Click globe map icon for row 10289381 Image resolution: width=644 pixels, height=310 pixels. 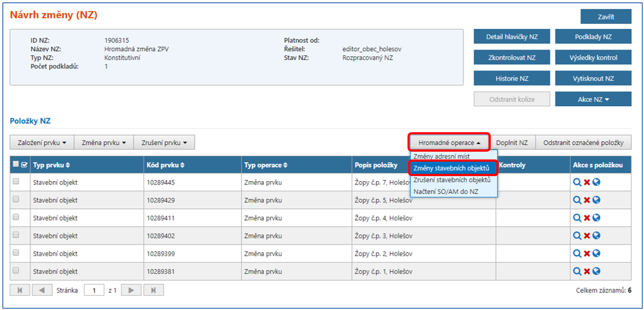(596, 271)
